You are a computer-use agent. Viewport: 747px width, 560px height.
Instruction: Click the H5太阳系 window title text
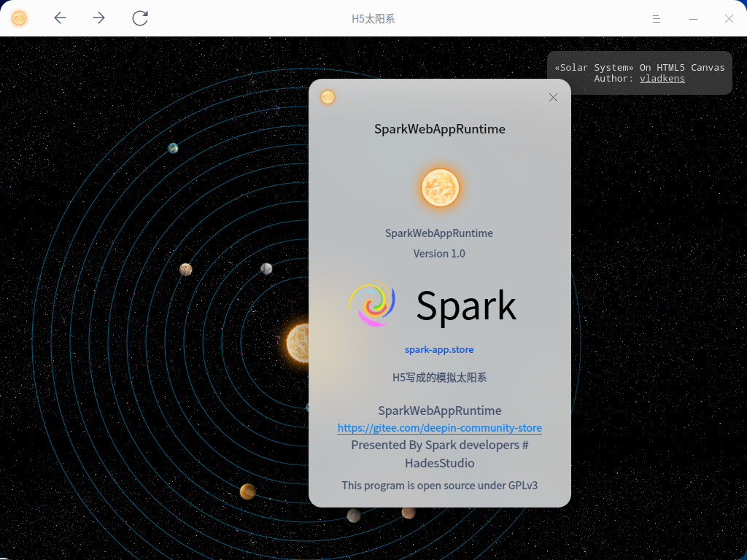point(373,18)
